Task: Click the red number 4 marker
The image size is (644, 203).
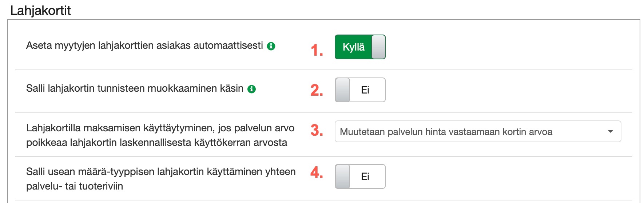Action: [x=317, y=172]
